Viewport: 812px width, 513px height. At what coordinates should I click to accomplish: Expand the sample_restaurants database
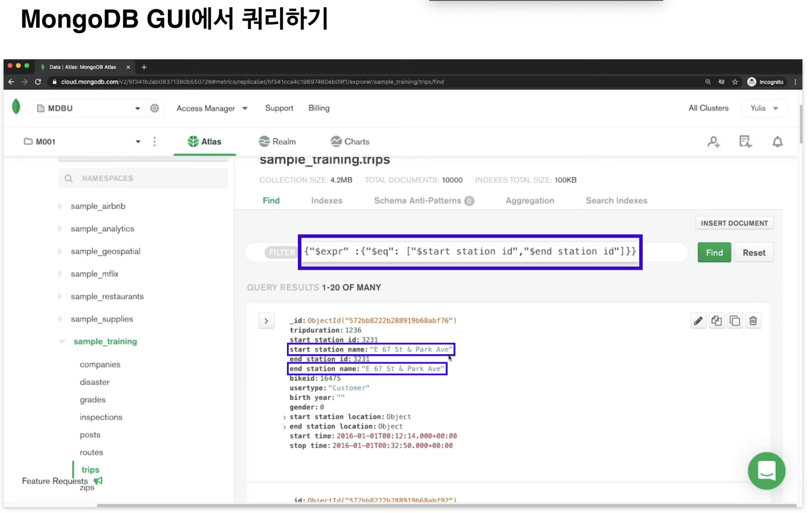point(60,296)
